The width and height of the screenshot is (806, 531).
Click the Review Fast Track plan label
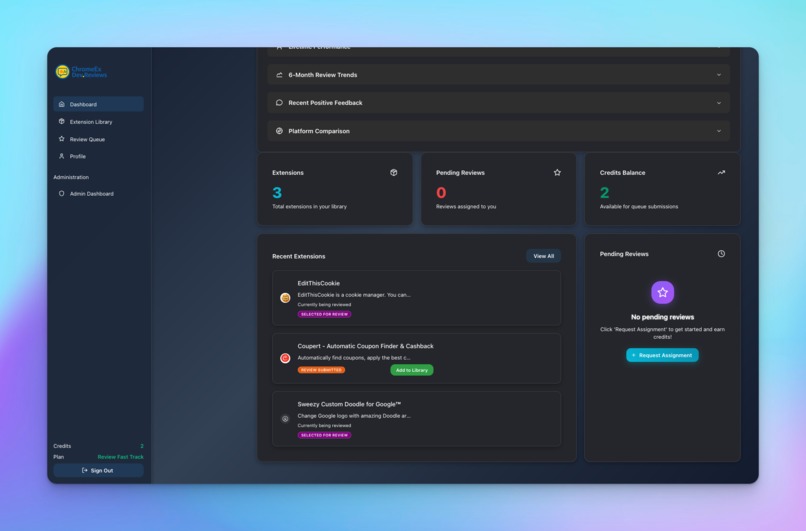coord(120,457)
